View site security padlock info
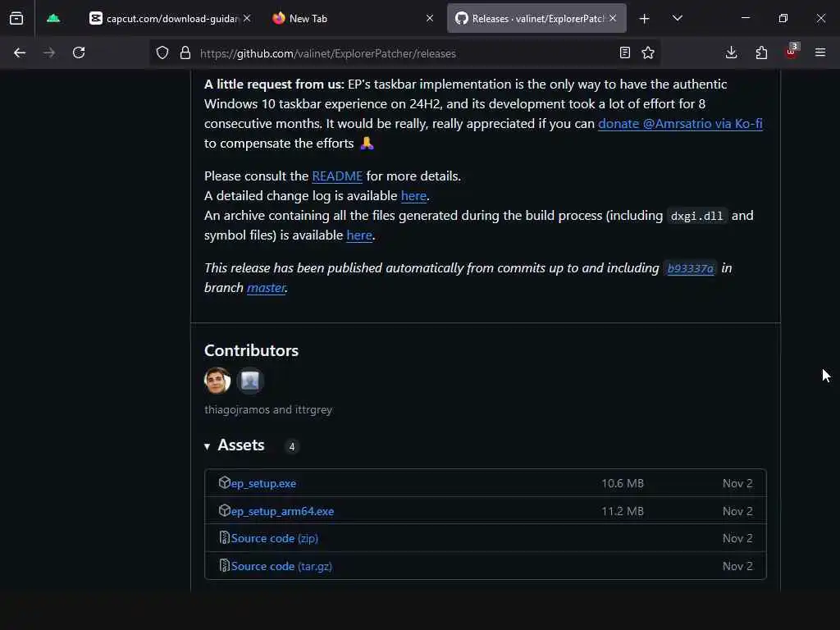 click(x=185, y=53)
